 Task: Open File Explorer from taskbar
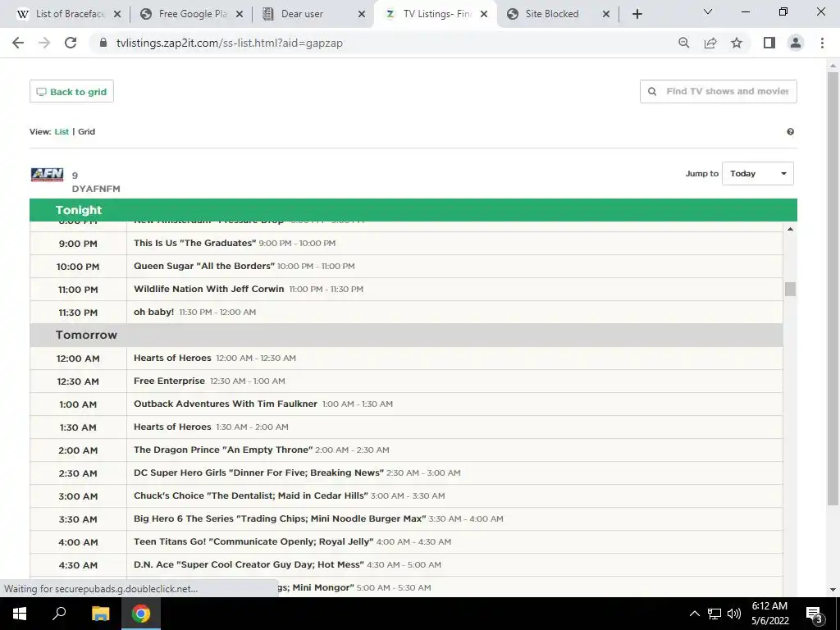[x=100, y=614]
